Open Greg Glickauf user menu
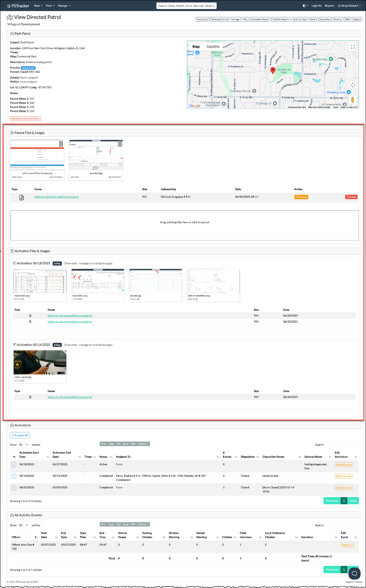Viewport: 366px width, 588px height. coord(350,6)
